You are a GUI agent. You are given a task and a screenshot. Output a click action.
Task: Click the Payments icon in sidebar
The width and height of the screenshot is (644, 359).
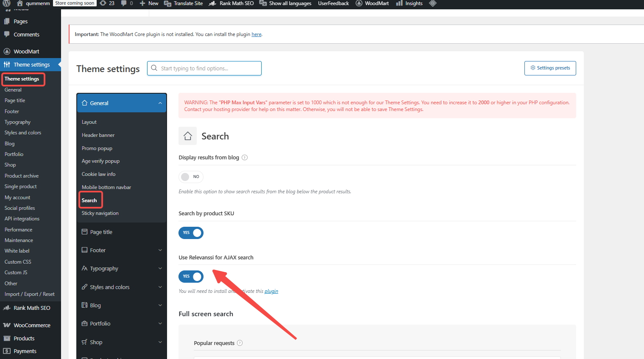(7, 351)
